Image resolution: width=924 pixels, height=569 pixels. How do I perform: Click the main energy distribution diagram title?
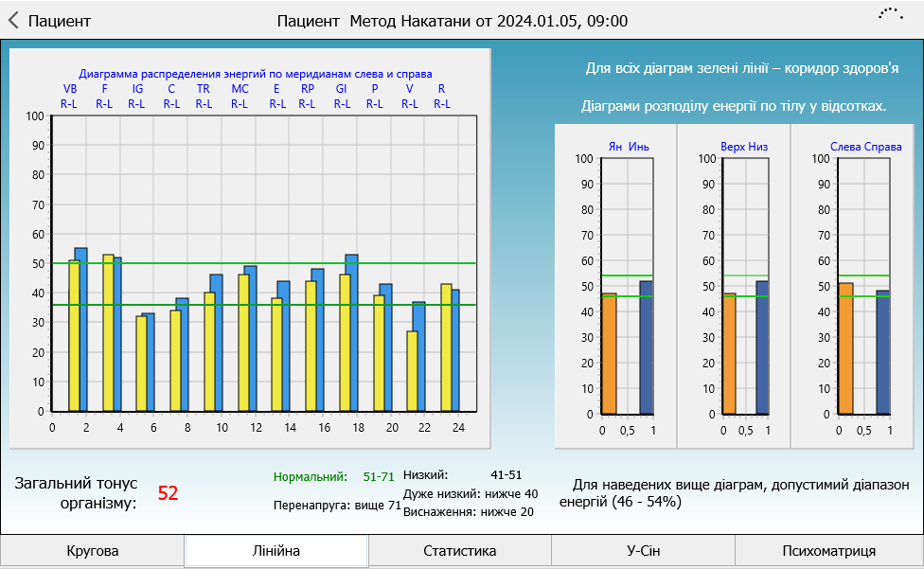point(256,73)
